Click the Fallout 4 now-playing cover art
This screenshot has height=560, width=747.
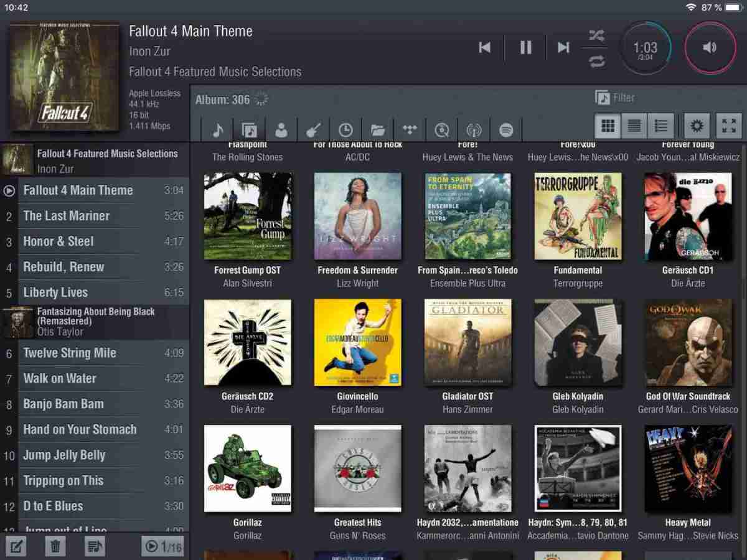click(x=64, y=77)
